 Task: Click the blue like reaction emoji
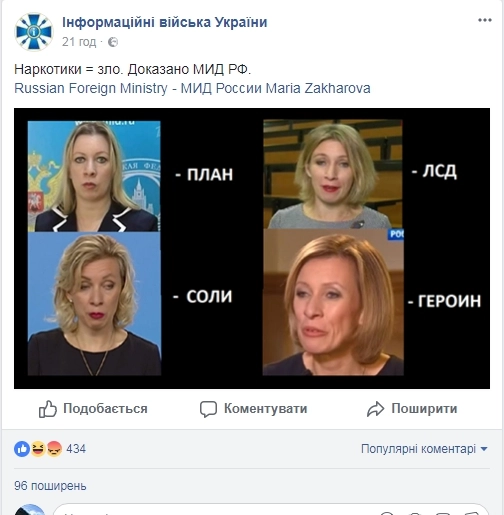(x=22, y=449)
